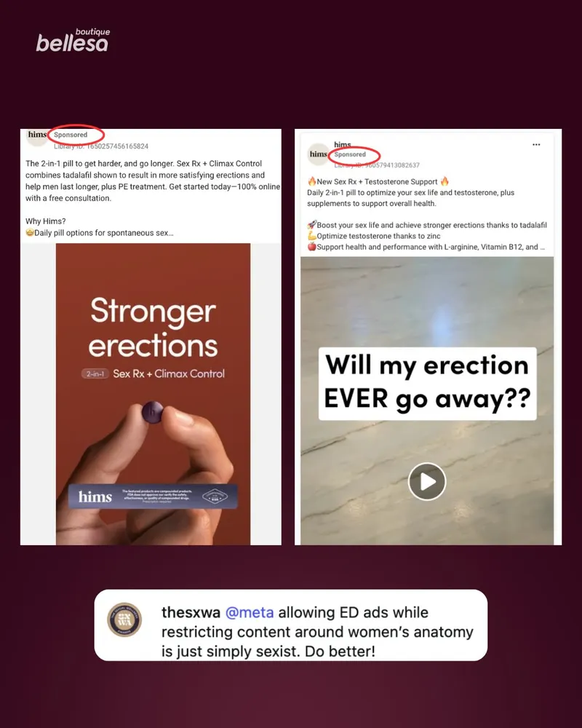Open the three-dot menu on right hims ad

[x=536, y=144]
